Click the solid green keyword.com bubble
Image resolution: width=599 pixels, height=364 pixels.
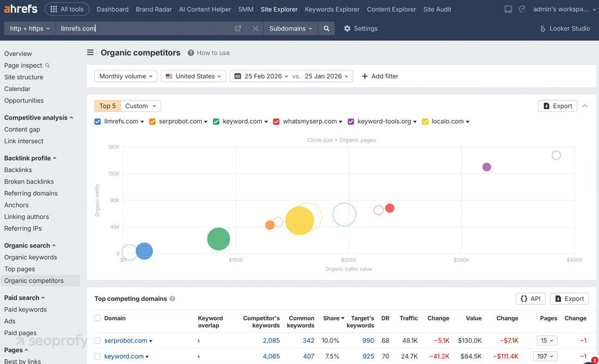coord(219,239)
